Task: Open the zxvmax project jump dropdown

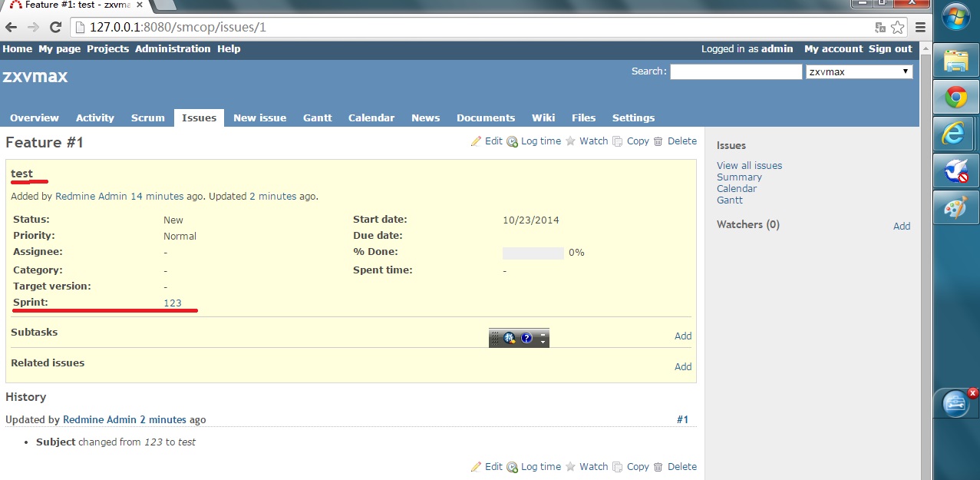Action: tap(858, 71)
